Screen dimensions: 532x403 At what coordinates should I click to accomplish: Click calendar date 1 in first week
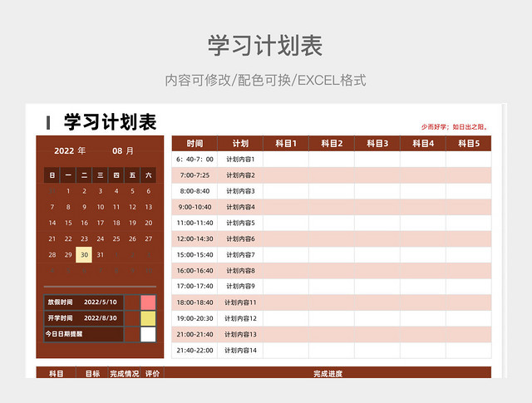coord(68,191)
